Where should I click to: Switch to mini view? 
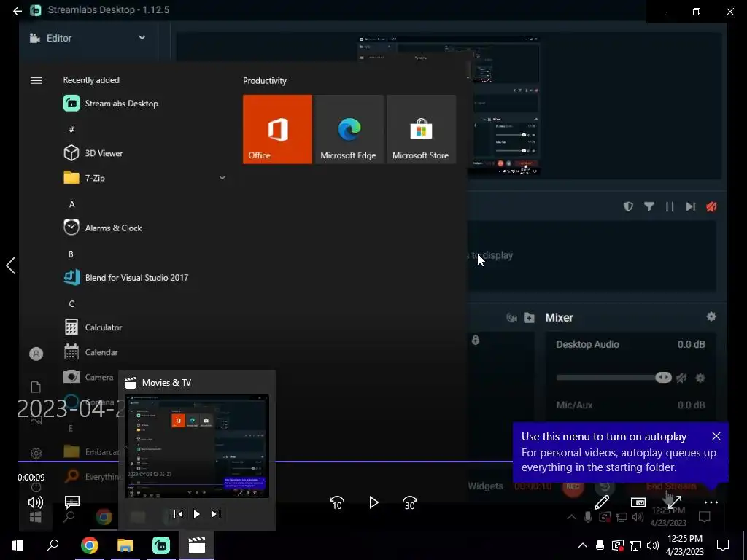638,502
